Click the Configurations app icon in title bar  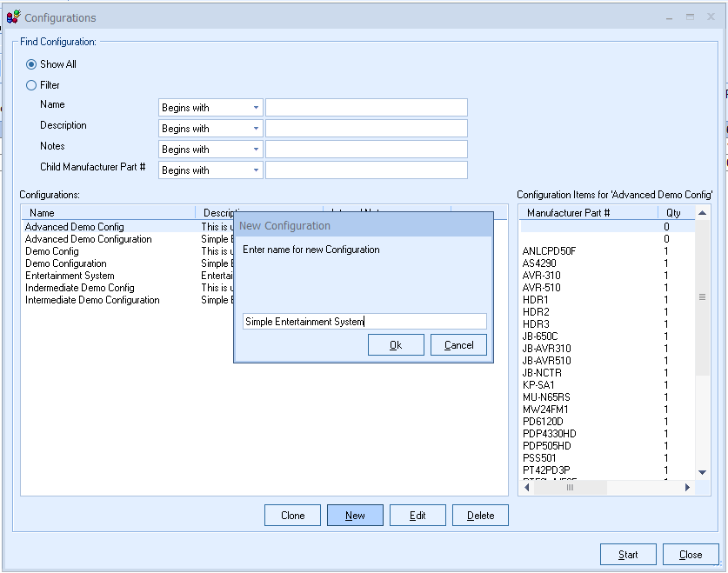click(13, 17)
